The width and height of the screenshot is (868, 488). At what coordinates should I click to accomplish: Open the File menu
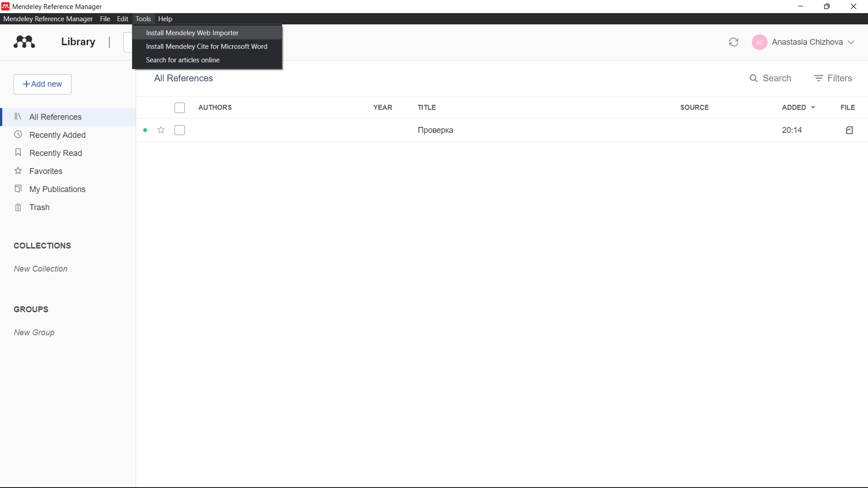105,19
